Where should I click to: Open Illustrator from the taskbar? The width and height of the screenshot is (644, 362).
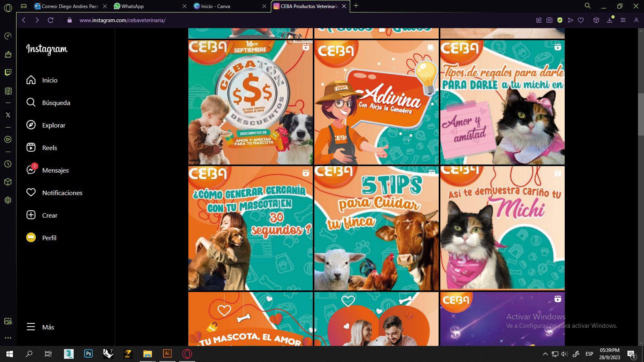pos(167,354)
